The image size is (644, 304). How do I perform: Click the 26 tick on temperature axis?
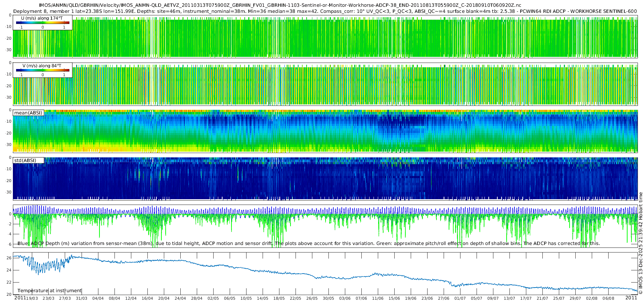point(10,258)
